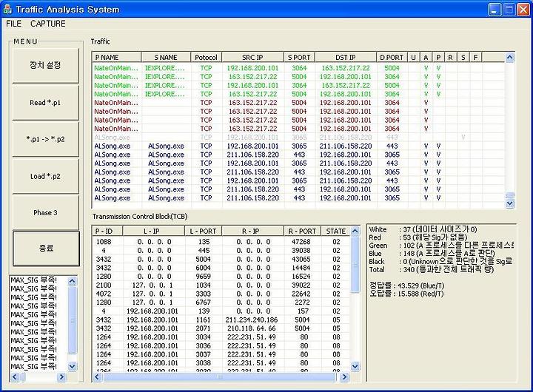Sort by P NAME column header
533x392 pixels.
117,58
